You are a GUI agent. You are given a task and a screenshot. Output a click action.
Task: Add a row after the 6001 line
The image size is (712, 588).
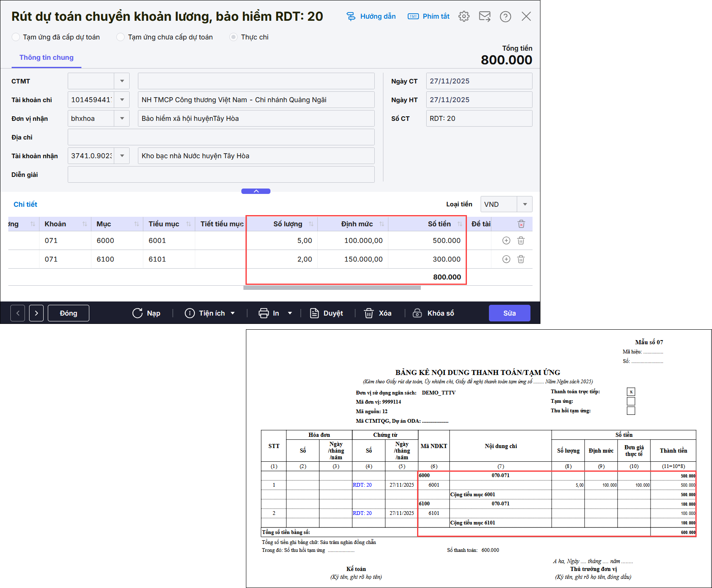pos(506,241)
